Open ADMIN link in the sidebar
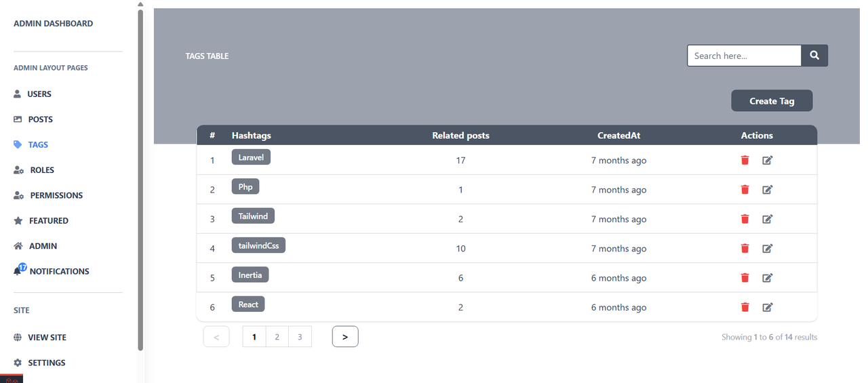Screen dimensions: 868x383 (43, 246)
